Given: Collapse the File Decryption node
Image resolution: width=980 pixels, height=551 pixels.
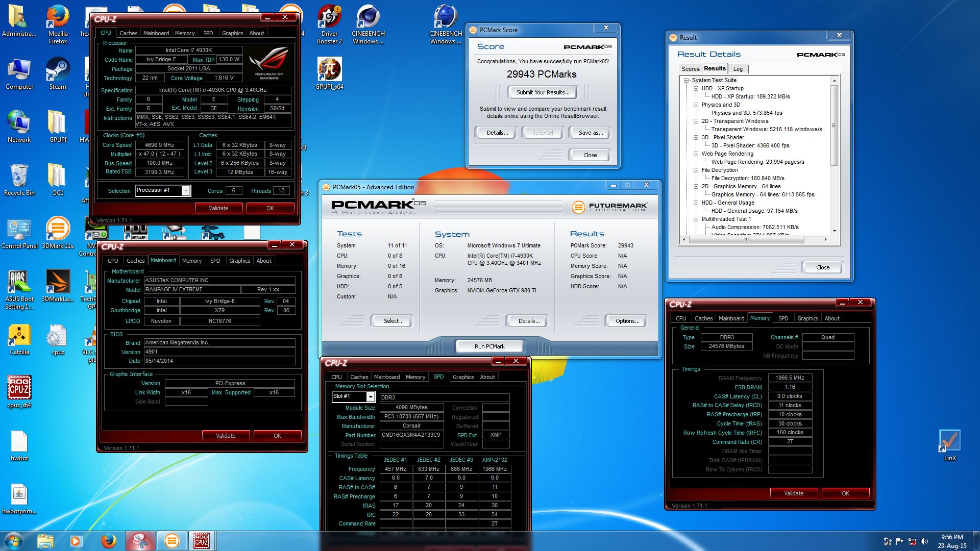Looking at the screenshot, I should (x=696, y=170).
